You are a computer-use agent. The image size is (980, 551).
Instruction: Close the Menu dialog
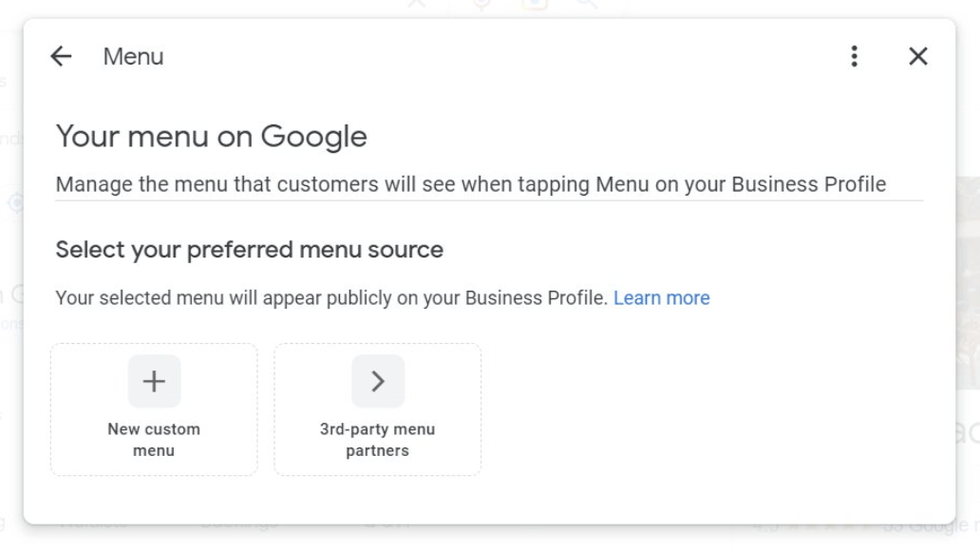(x=917, y=56)
